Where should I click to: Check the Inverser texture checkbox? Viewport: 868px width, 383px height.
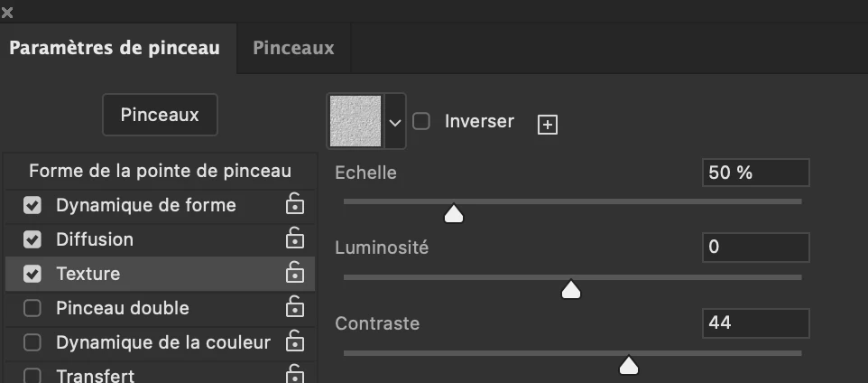coord(421,121)
